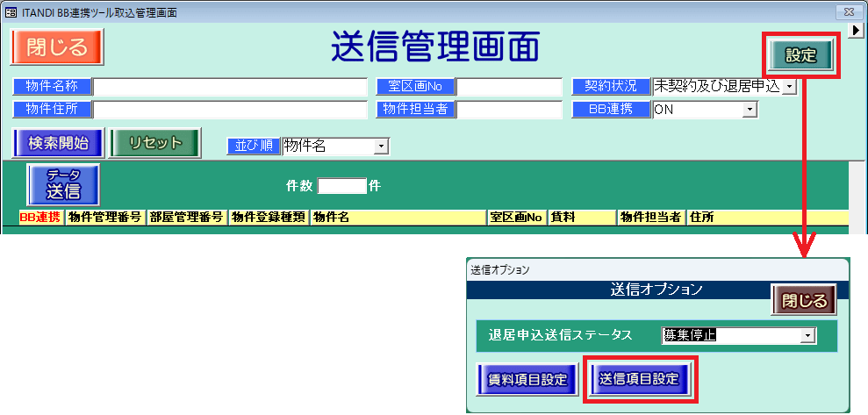Click the 物件名 column header

pos(398,218)
